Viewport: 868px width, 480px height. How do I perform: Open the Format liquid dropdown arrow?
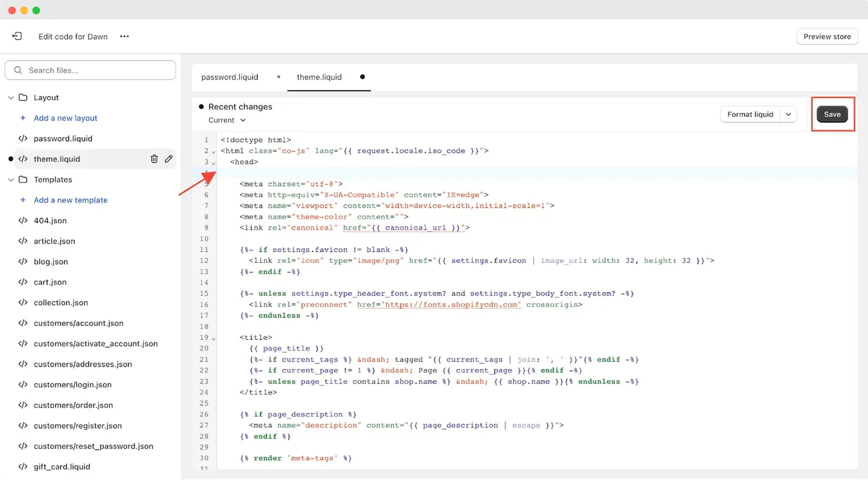[x=789, y=114]
